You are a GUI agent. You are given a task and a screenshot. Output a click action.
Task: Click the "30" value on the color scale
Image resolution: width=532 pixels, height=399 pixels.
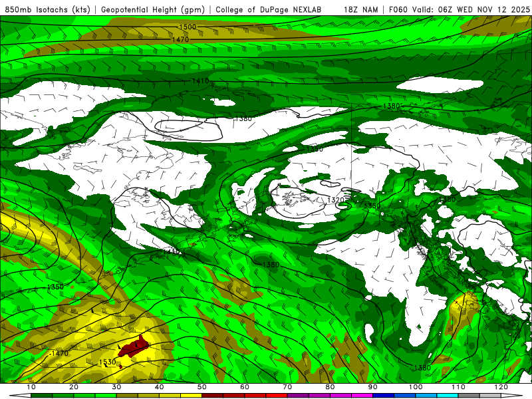tap(116, 387)
